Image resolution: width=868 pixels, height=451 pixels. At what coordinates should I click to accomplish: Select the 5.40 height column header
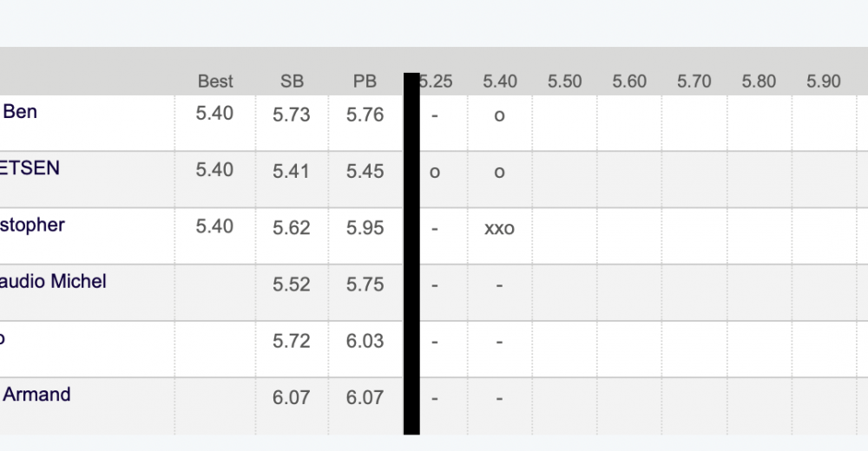(x=499, y=82)
